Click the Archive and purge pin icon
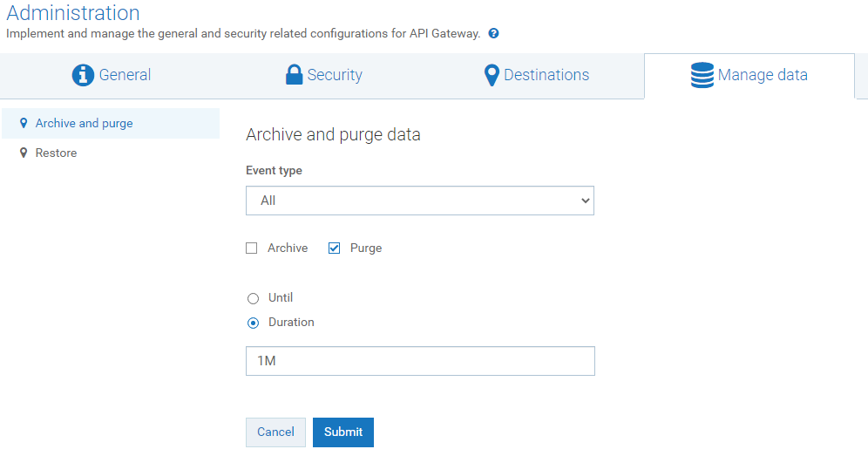 pos(24,123)
